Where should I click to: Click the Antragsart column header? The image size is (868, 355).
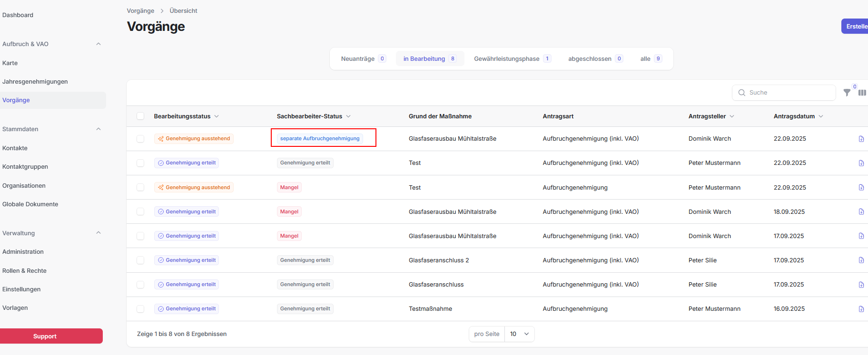point(558,116)
